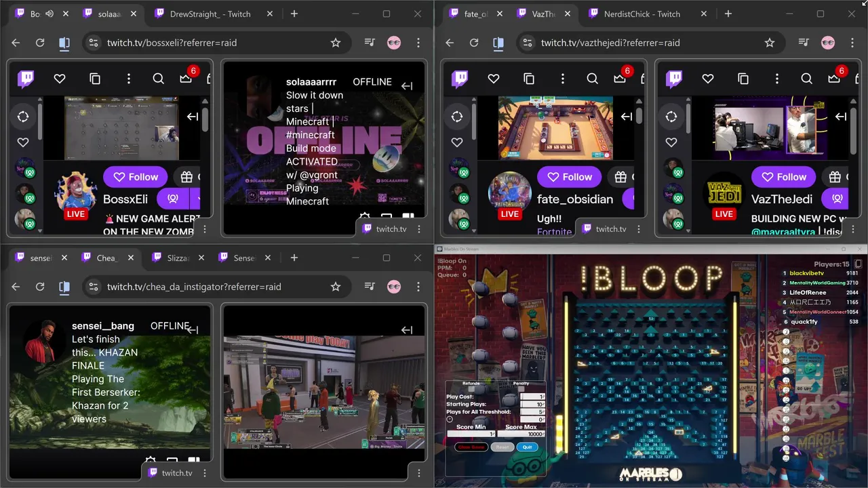
Task: Mute the Bo tab via speaker icon
Action: [x=50, y=14]
